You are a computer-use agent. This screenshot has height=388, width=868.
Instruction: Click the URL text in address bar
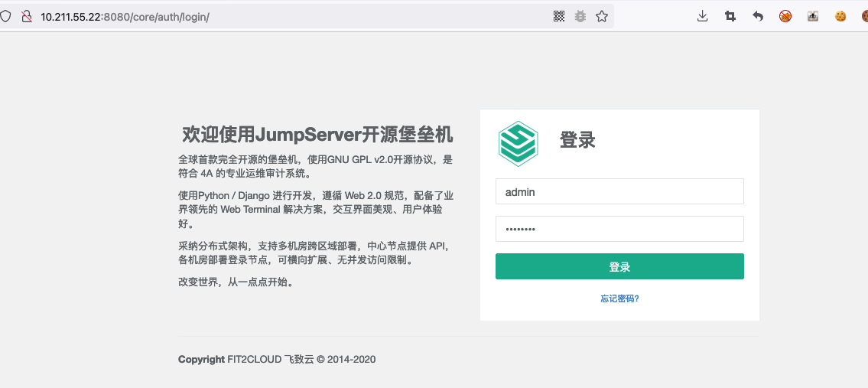point(125,17)
